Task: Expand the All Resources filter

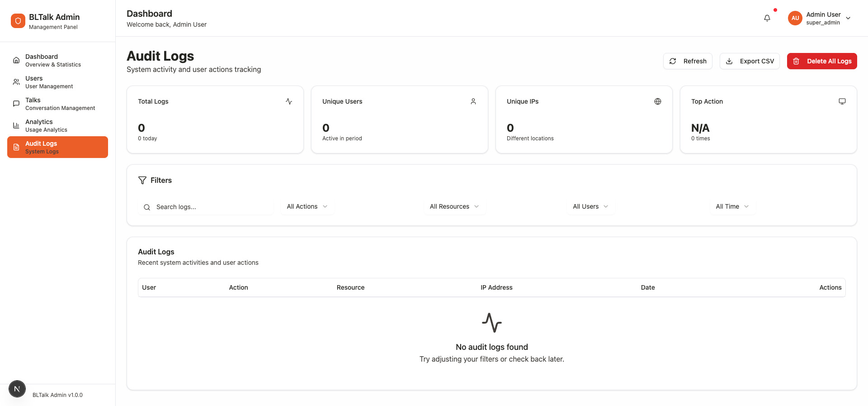Action: tap(454, 206)
